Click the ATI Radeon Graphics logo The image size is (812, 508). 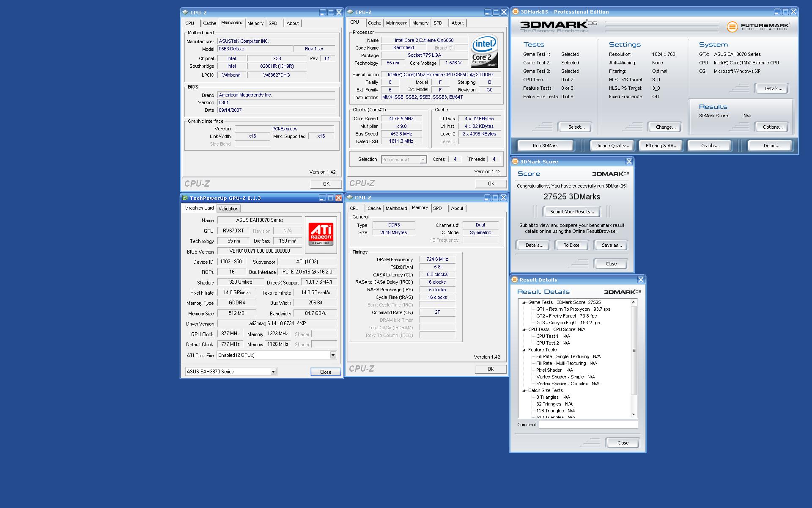pos(321,235)
